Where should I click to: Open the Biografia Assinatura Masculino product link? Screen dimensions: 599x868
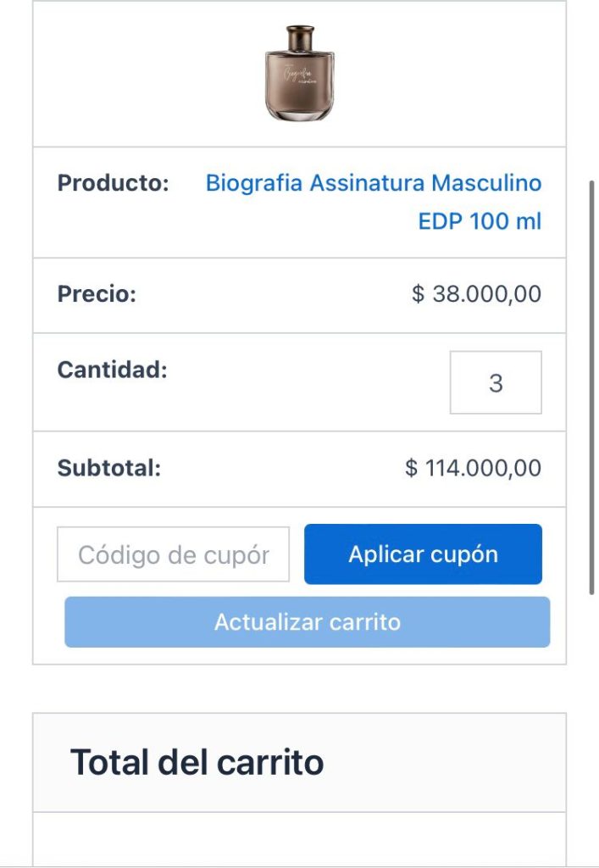coord(373,183)
